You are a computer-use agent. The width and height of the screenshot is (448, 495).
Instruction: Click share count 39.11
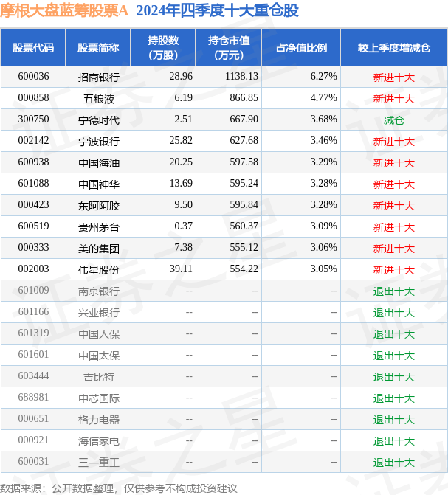click(x=181, y=269)
